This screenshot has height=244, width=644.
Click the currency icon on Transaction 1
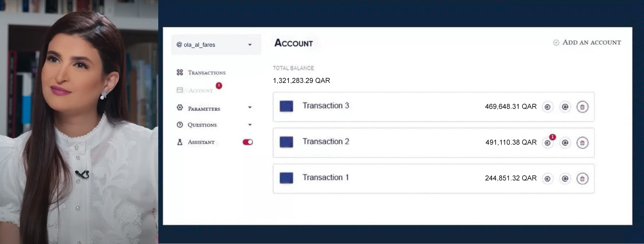tap(547, 179)
